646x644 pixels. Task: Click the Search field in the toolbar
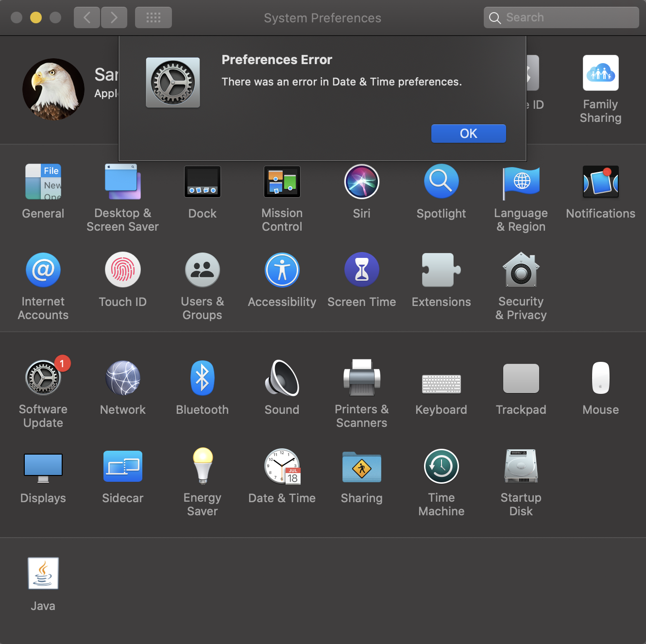[x=561, y=17]
